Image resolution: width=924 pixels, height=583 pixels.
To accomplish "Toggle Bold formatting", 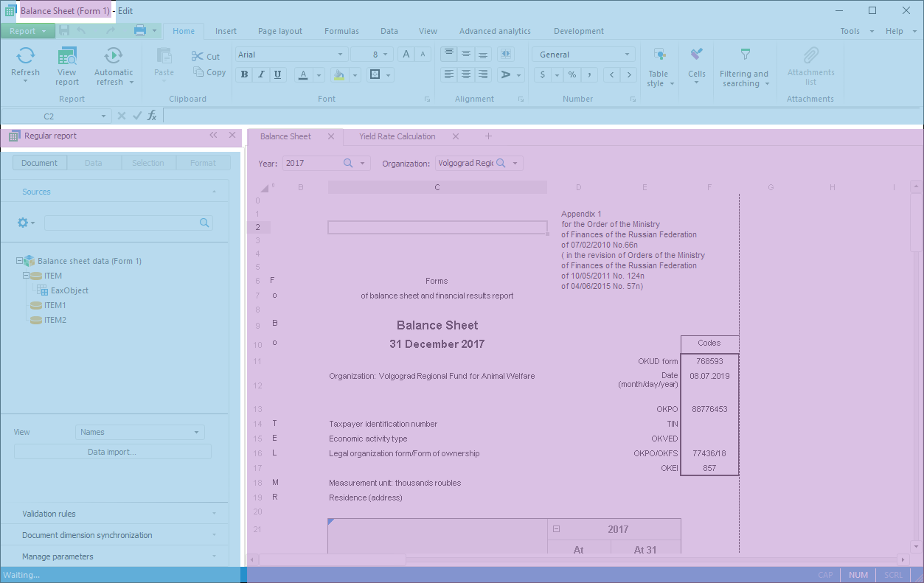I will click(x=244, y=74).
